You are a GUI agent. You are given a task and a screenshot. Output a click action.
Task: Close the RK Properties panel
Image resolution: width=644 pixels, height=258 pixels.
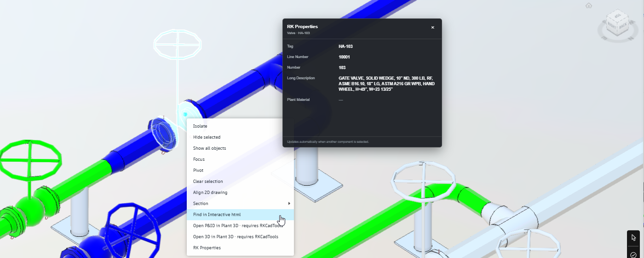[432, 28]
